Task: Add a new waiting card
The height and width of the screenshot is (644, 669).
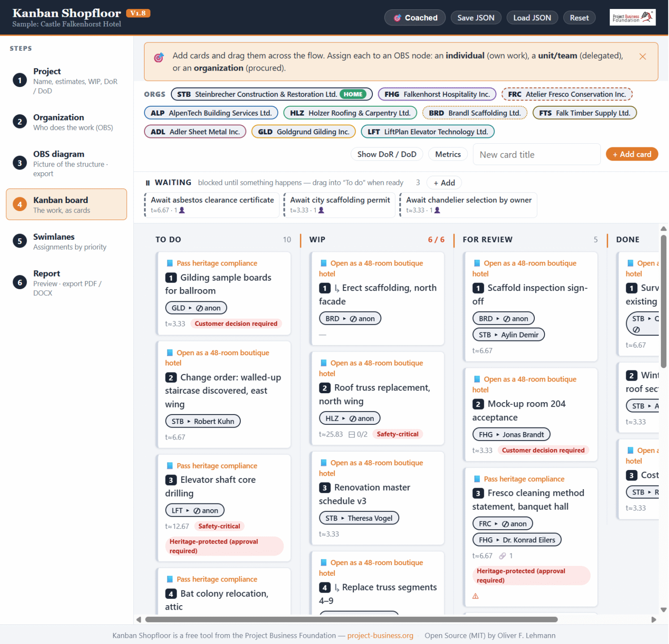Action: click(444, 183)
